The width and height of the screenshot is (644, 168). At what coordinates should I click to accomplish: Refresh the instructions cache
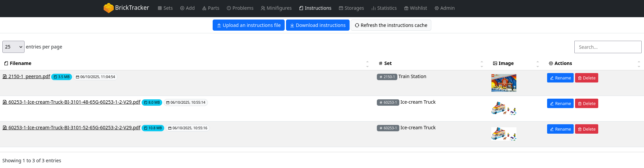point(391,25)
